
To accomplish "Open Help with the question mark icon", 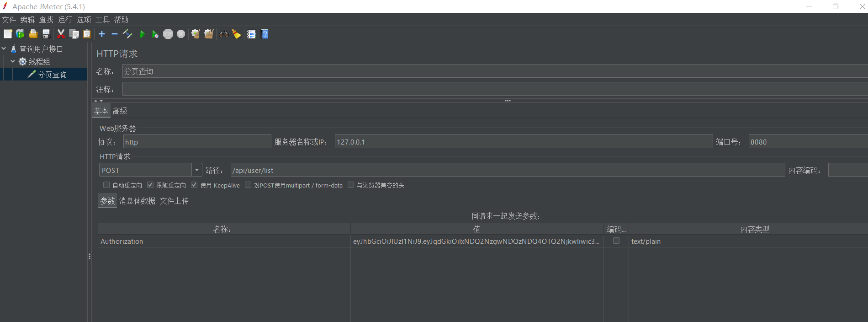I will pyautogui.click(x=265, y=34).
